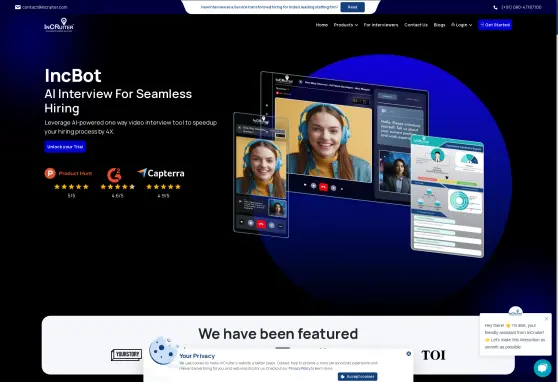
Task: Click the phone icon beside the number
Action: [x=495, y=7]
